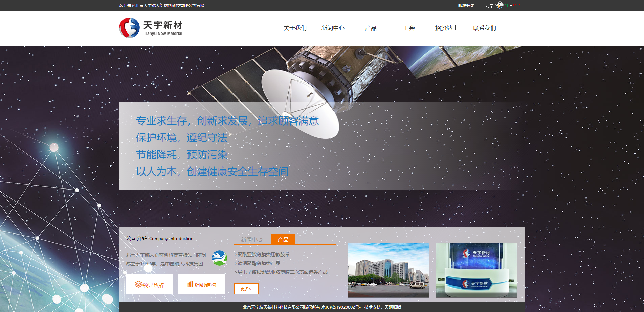Select the orange 产品 tab

click(x=283, y=239)
